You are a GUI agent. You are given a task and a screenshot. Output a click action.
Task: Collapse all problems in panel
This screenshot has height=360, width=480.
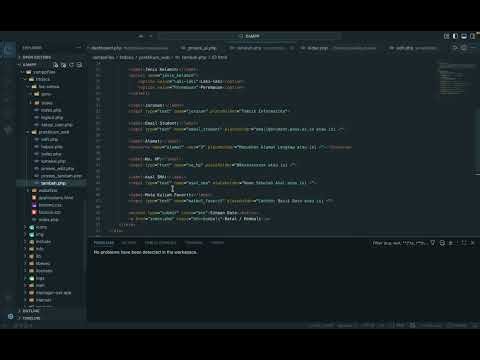[x=442, y=243]
